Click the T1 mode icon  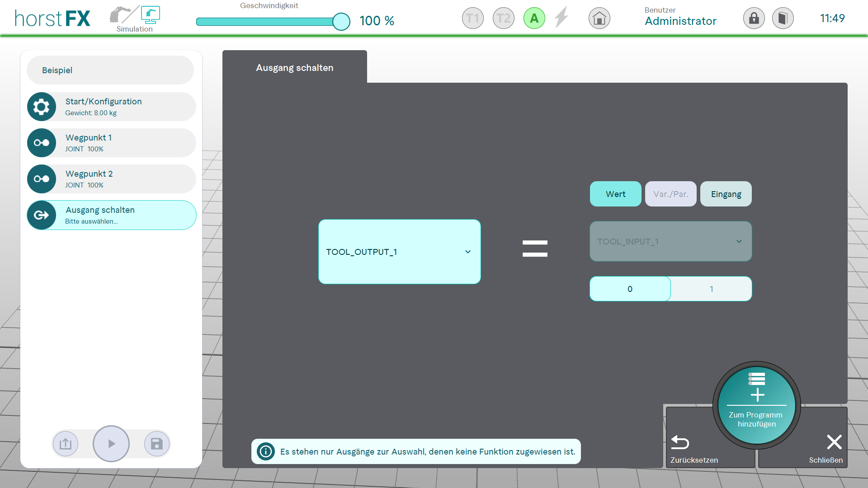(472, 19)
